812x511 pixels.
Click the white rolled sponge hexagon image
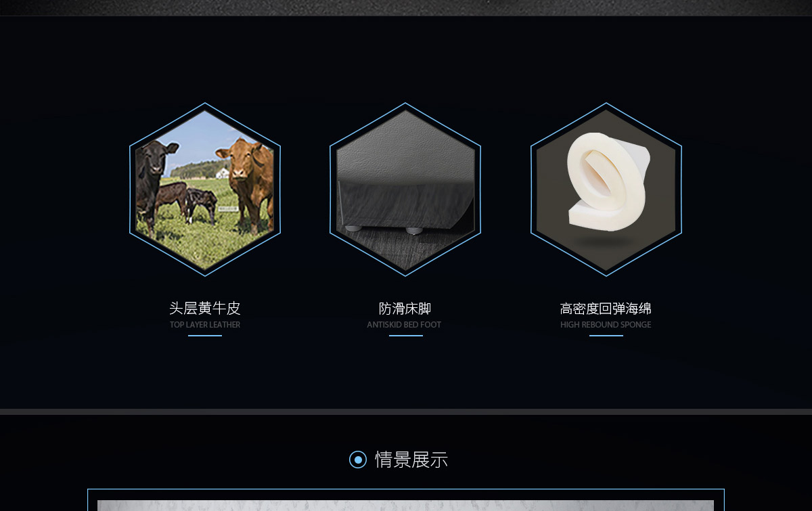pos(606,190)
